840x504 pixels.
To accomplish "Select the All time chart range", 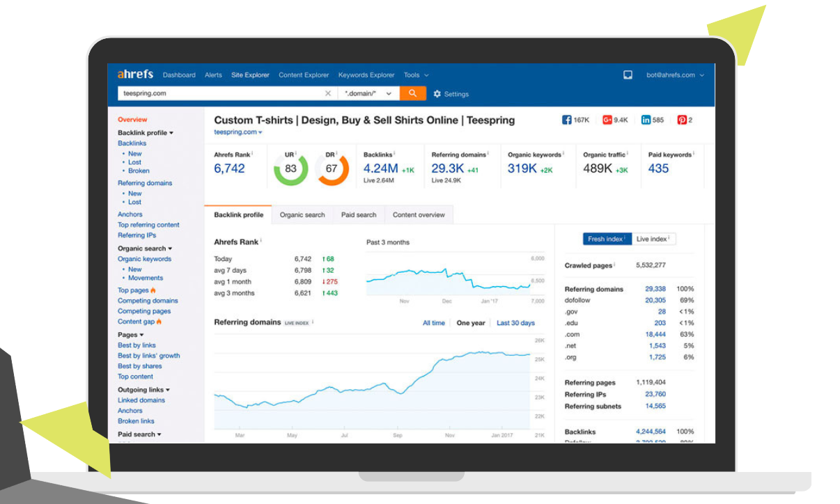I will 434,323.
